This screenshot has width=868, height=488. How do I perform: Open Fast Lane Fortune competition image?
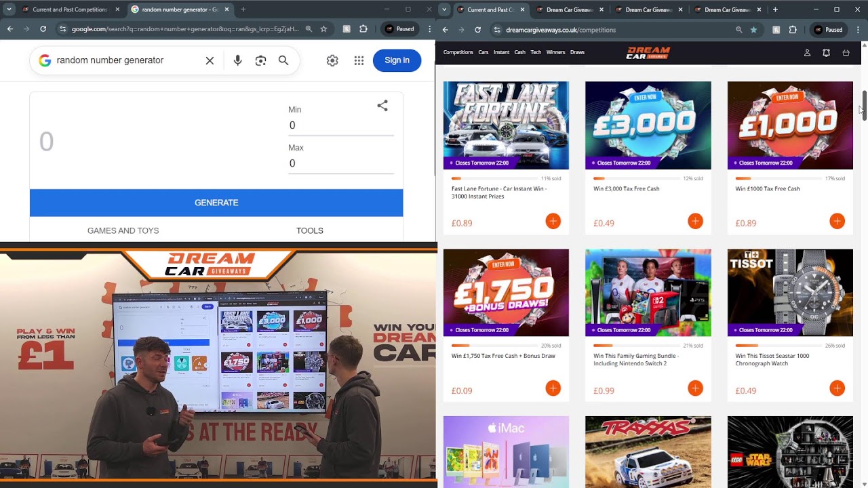506,125
